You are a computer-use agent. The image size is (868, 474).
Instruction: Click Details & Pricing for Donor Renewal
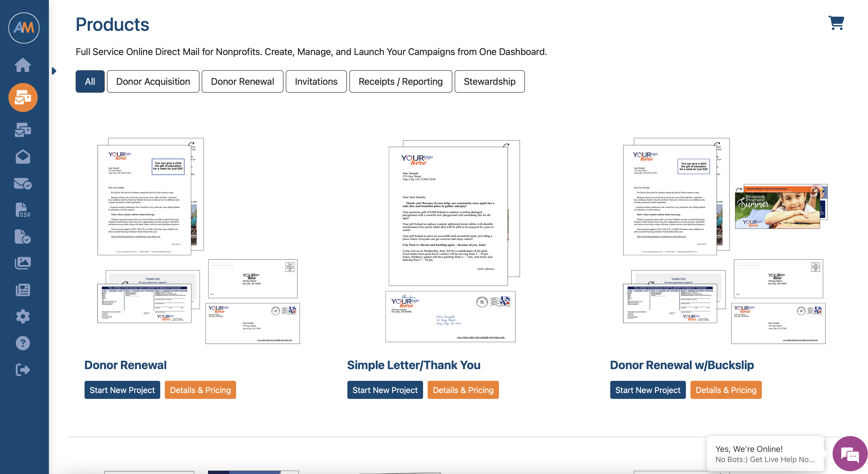point(200,390)
